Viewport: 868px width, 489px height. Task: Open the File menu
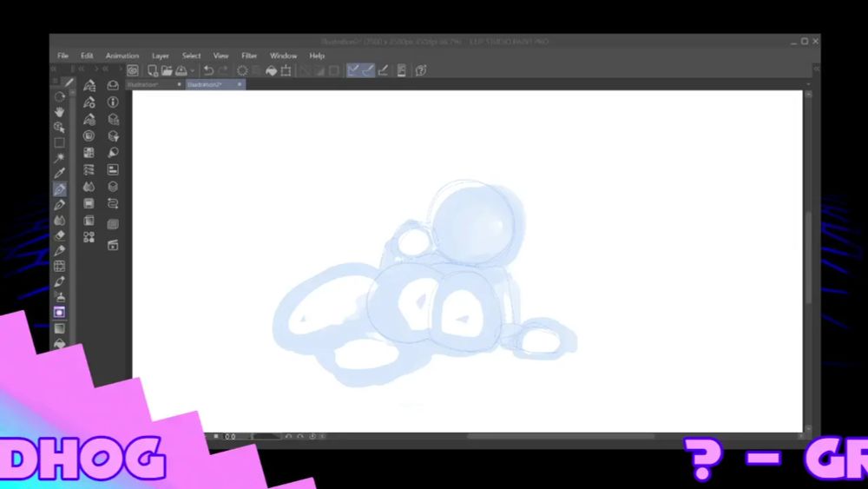click(x=63, y=56)
